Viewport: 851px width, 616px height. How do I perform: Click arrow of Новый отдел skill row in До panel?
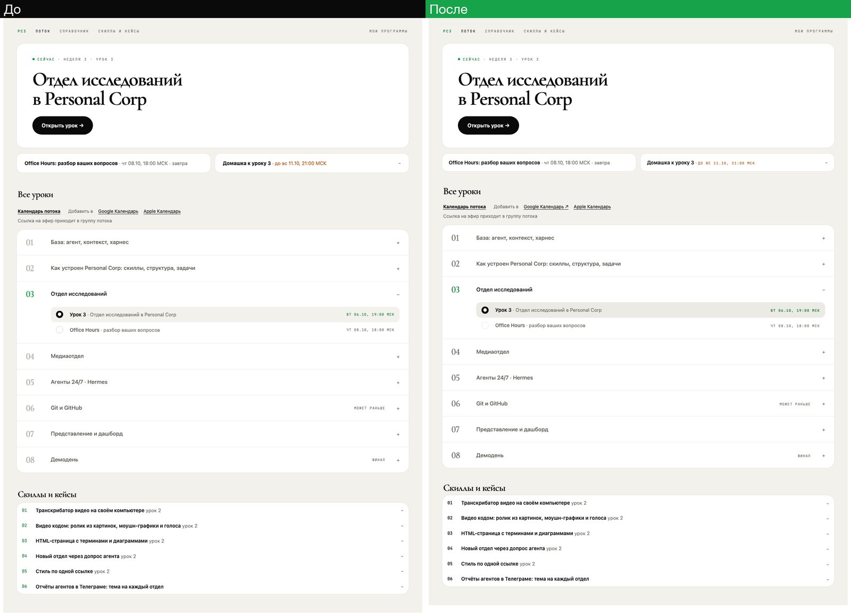[x=402, y=556]
